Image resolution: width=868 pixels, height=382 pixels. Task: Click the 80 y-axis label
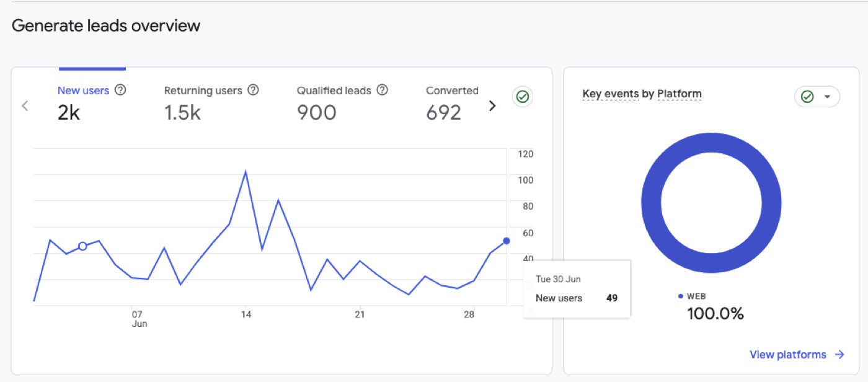(x=528, y=206)
